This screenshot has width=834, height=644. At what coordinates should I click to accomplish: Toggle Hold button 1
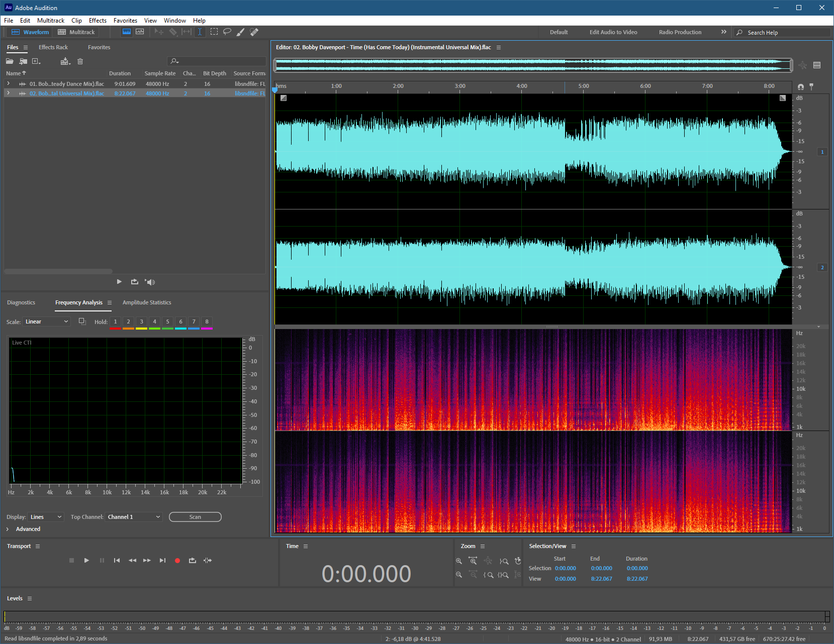pyautogui.click(x=115, y=321)
